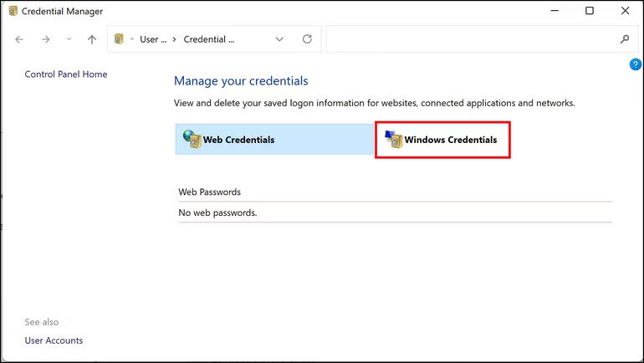Minimize the Credential Manager window
This screenshot has width=644, height=363.
tap(553, 11)
